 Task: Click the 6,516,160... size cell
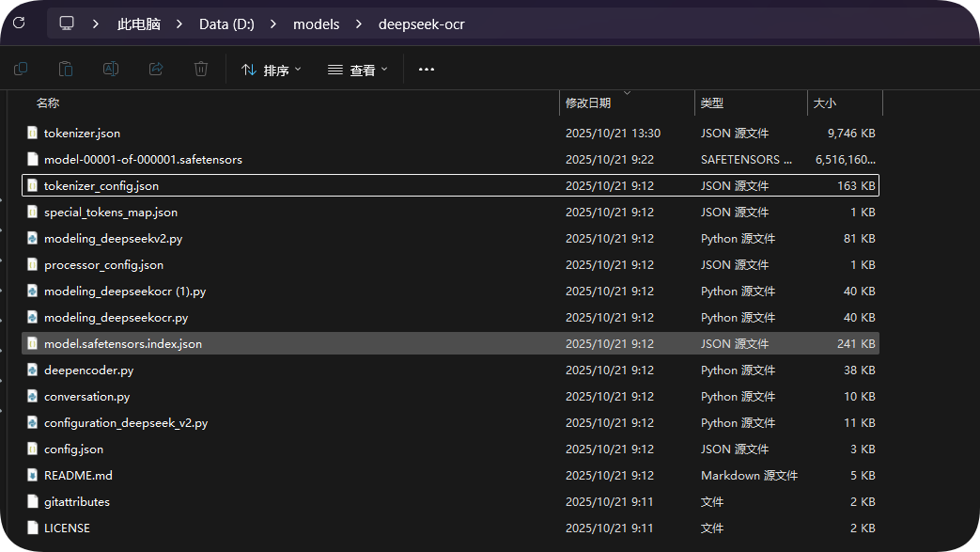845,160
